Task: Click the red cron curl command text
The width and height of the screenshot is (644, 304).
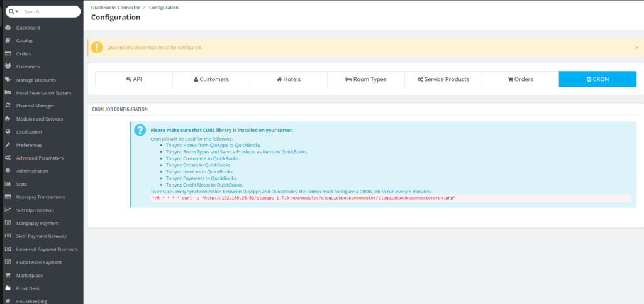Action: pos(304,198)
